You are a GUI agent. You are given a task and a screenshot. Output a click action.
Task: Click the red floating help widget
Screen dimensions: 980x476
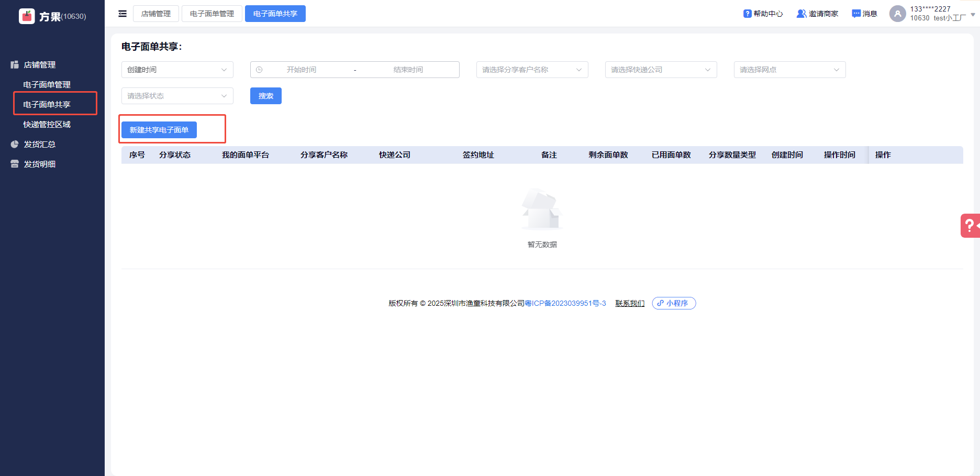coord(970,226)
